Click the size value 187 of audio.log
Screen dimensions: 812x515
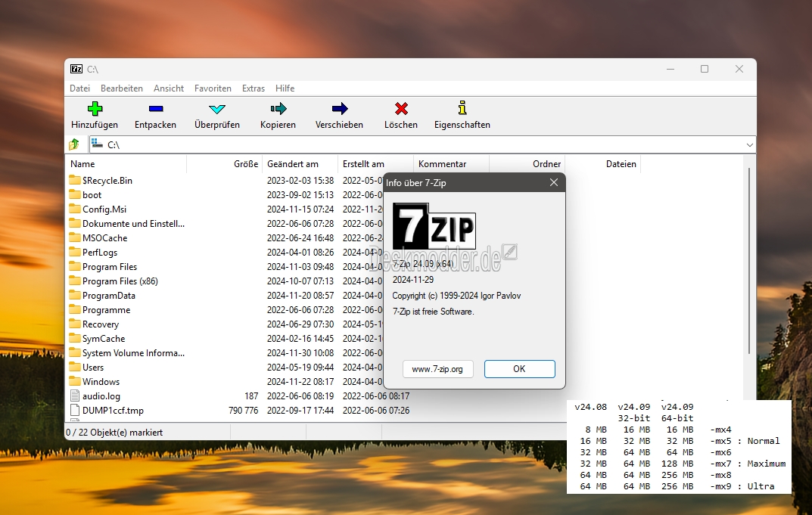coord(251,396)
